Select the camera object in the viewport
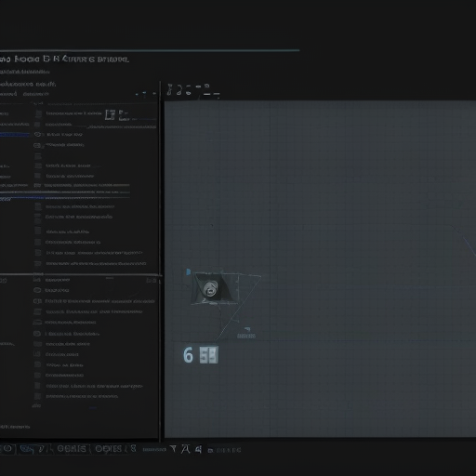The height and width of the screenshot is (476, 476). (x=215, y=288)
